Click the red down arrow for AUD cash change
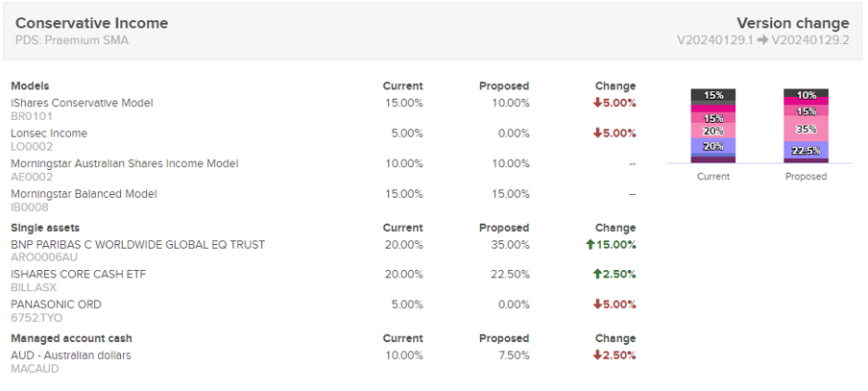Viewport: 868px width, 391px height. pyautogui.click(x=597, y=355)
